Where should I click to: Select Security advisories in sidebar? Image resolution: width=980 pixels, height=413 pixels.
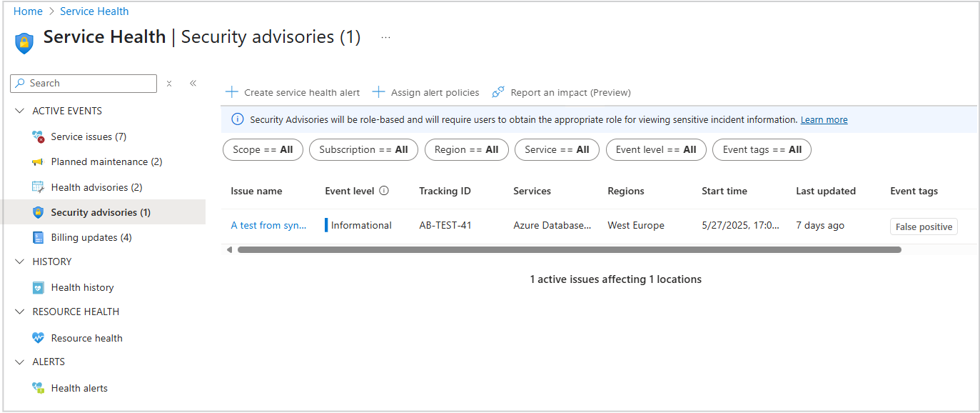[x=101, y=212]
